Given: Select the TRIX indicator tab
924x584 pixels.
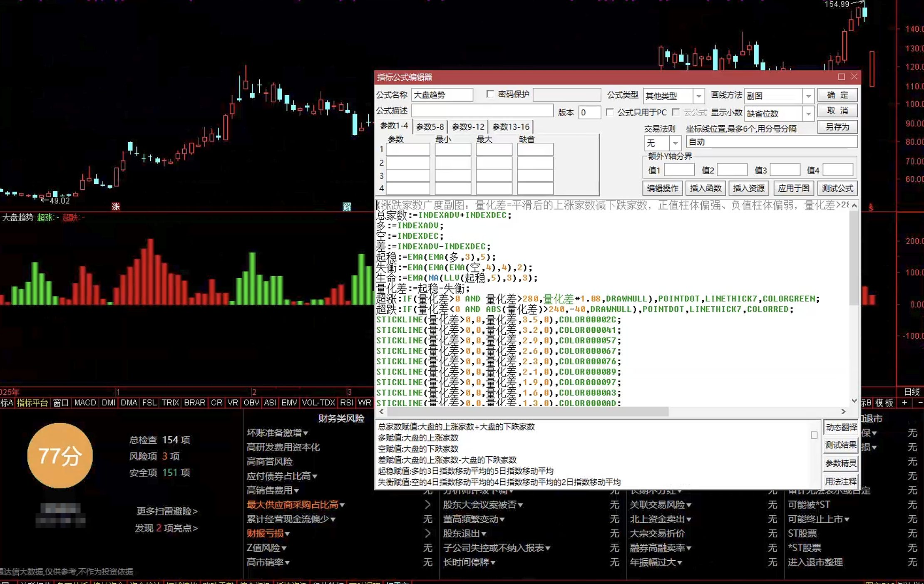Looking at the screenshot, I should pos(170,403).
